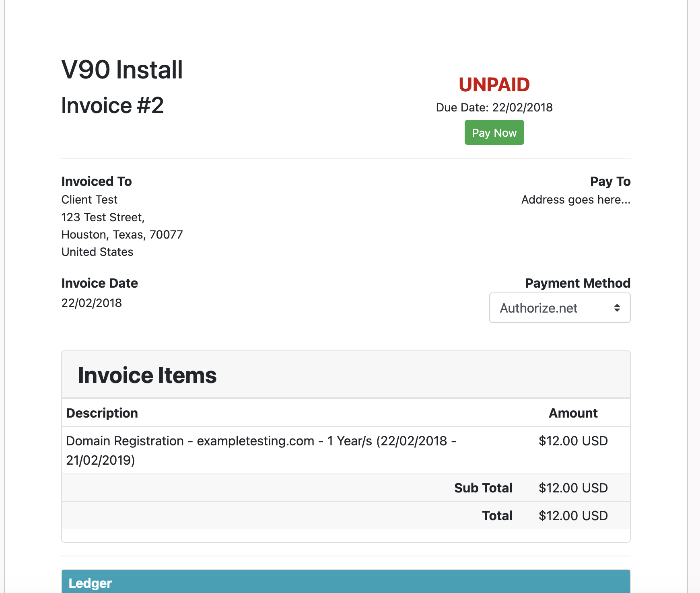The width and height of the screenshot is (700, 593).
Task: Click the 'Address goes here...' text
Action: [x=575, y=200]
